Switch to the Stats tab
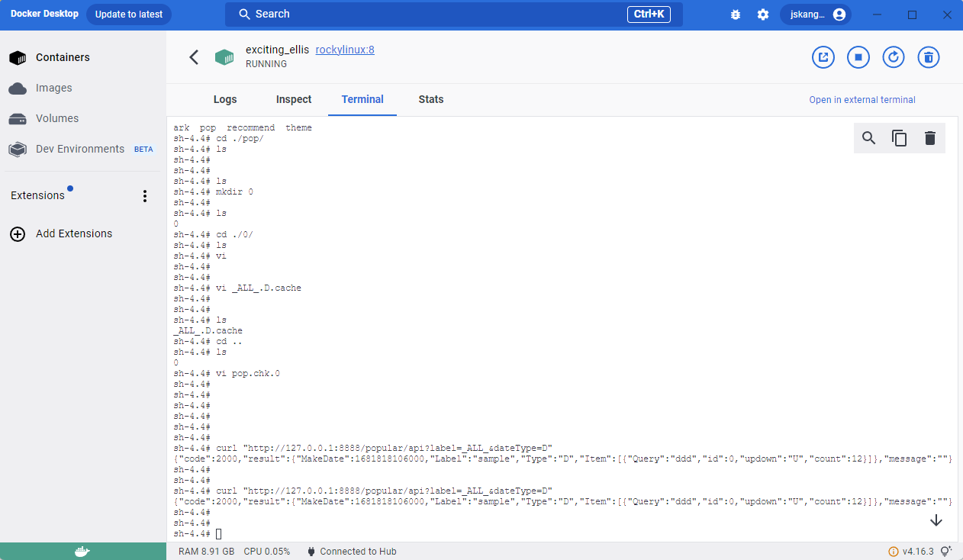963x560 pixels. coord(431,99)
